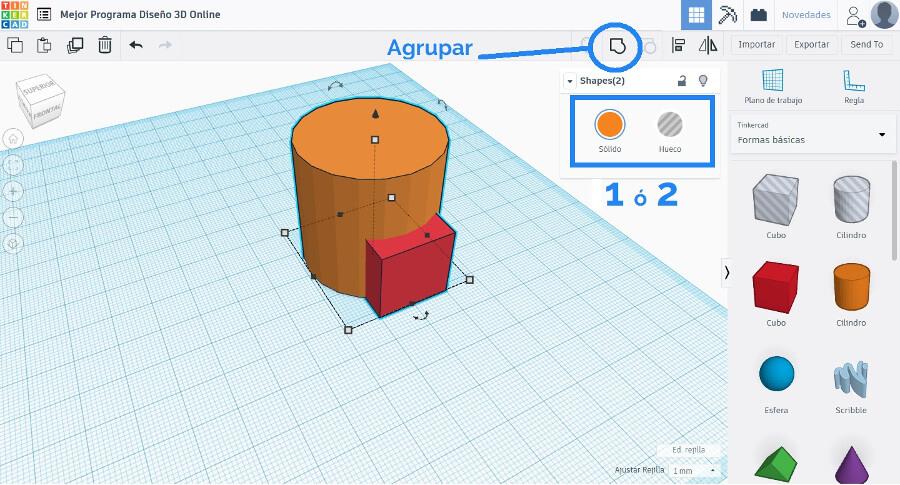The width and height of the screenshot is (900, 485).
Task: Select the Sólido orange option
Action: (610, 125)
